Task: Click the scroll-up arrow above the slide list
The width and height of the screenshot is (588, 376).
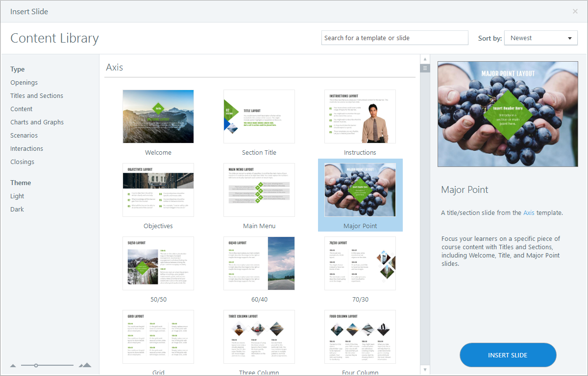Action: [x=425, y=58]
